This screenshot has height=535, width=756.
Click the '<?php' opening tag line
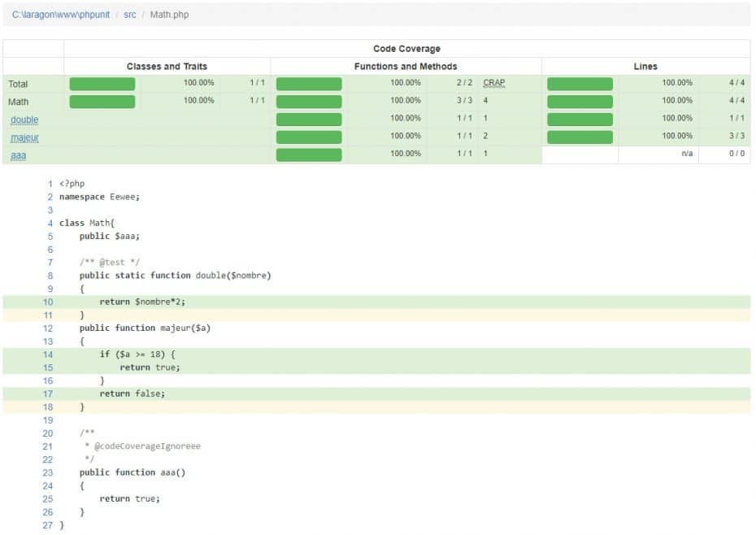(72, 184)
